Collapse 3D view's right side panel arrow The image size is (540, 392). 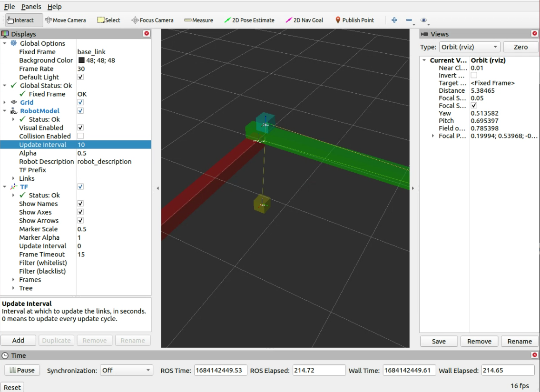pos(412,188)
